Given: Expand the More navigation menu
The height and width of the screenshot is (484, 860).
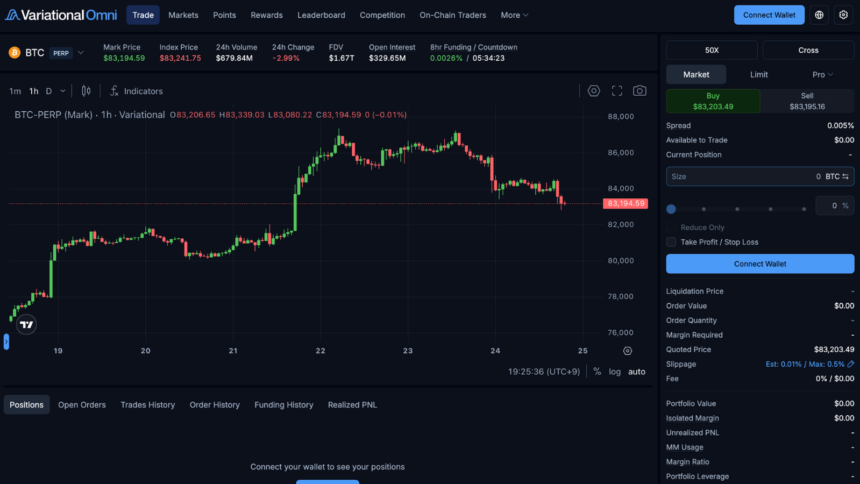Looking at the screenshot, I should 514,15.
